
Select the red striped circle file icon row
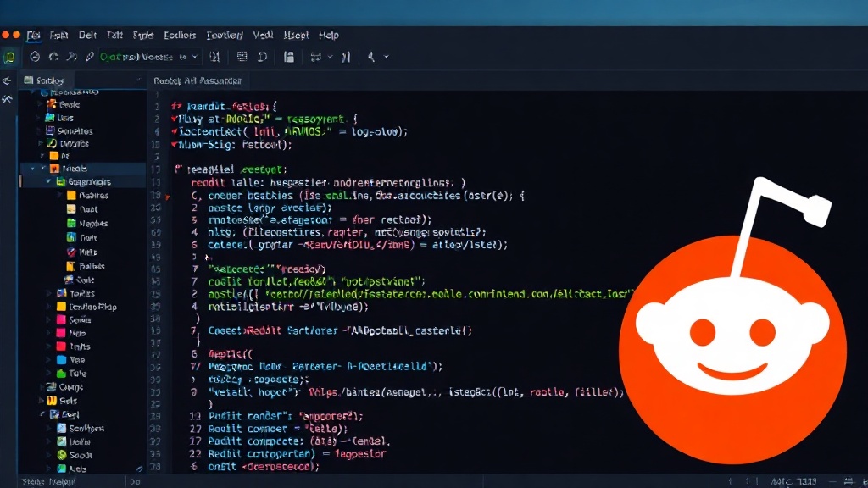click(81, 252)
